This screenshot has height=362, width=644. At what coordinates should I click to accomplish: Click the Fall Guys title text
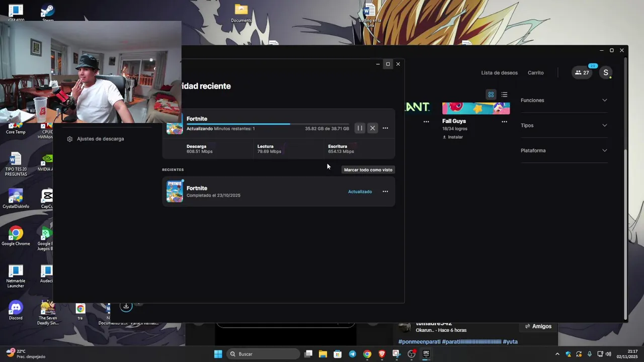click(x=454, y=121)
